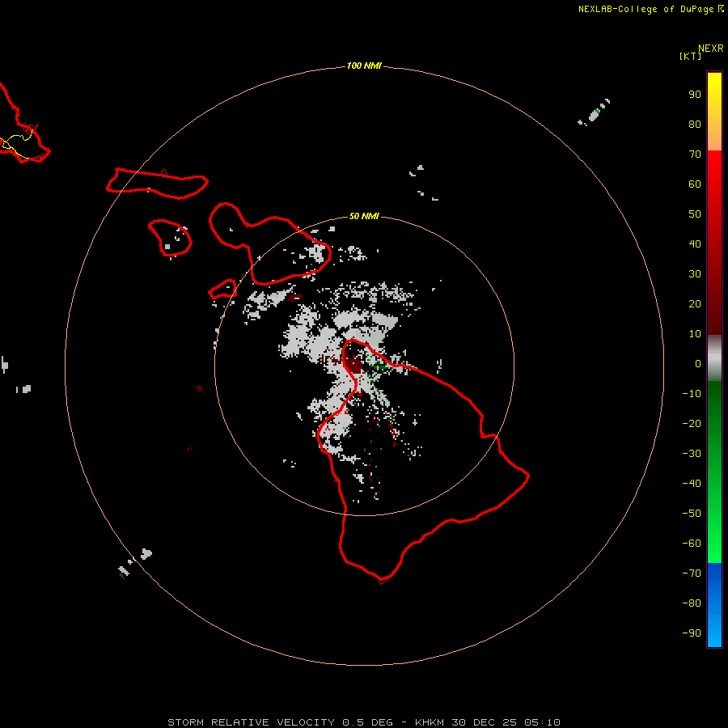Click the positive 60 value on the scale

coord(695,184)
